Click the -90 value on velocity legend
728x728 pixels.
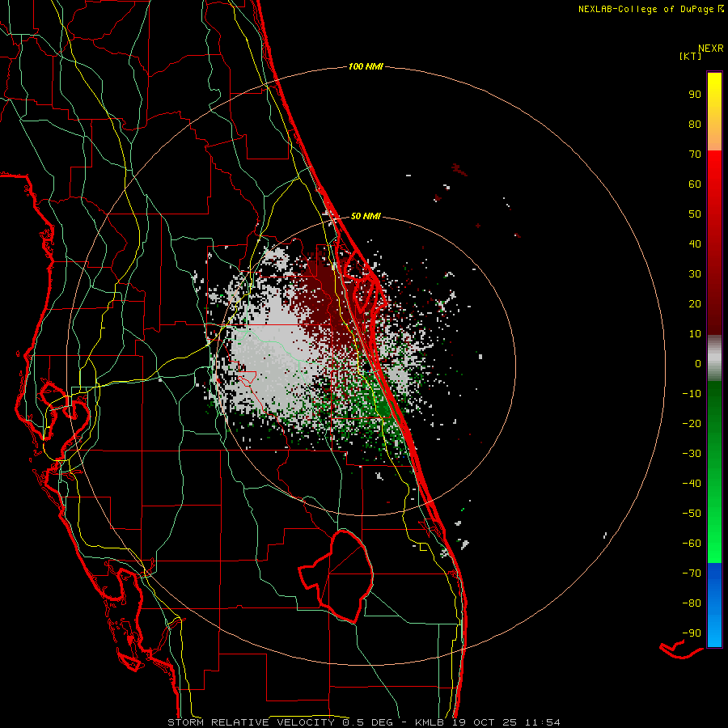click(x=692, y=633)
